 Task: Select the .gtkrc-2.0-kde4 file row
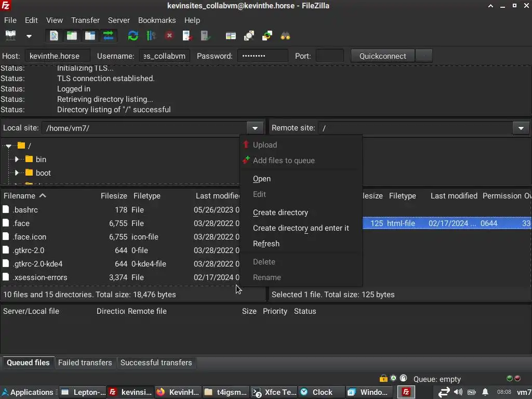pyautogui.click(x=121, y=264)
